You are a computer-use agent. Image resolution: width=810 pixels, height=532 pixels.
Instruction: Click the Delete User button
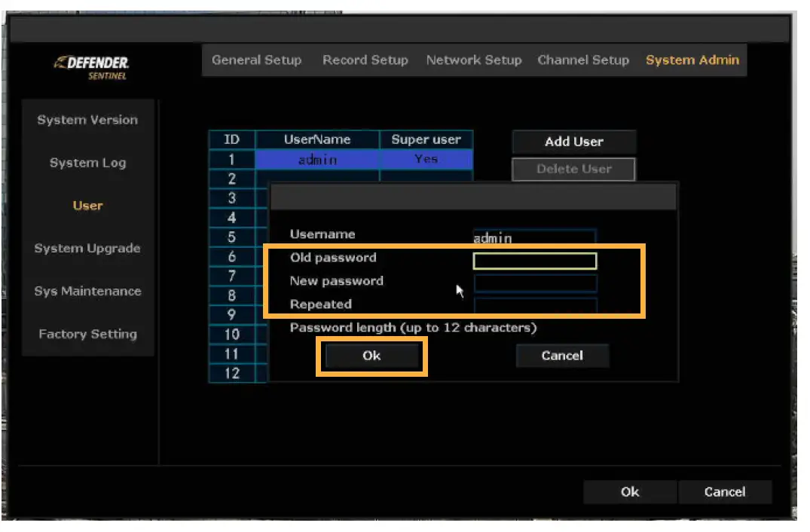[x=574, y=169]
